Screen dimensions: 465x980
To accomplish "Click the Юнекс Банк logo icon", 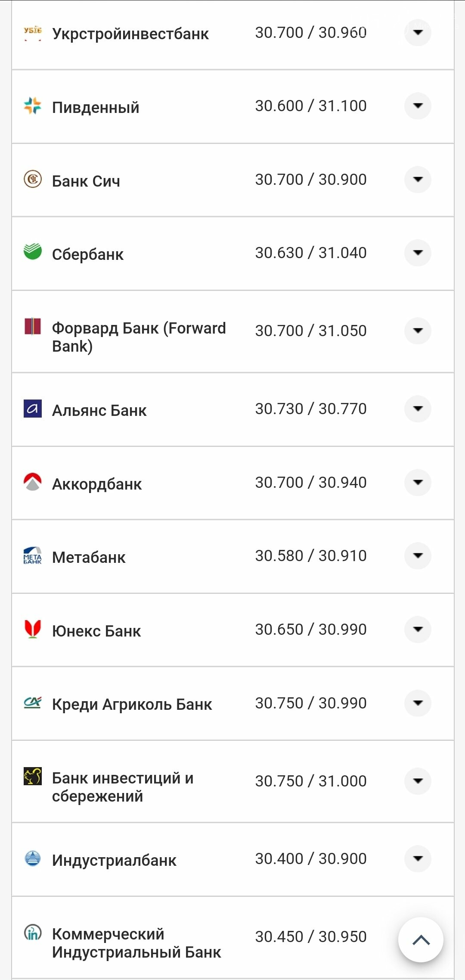I will tap(33, 629).
